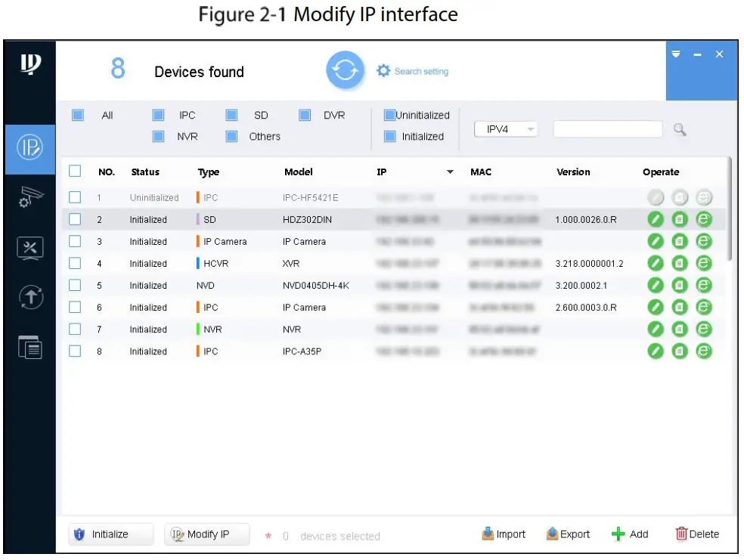Click the blue refresh search button
Viewport: 744px width, 560px height.
coord(345,70)
